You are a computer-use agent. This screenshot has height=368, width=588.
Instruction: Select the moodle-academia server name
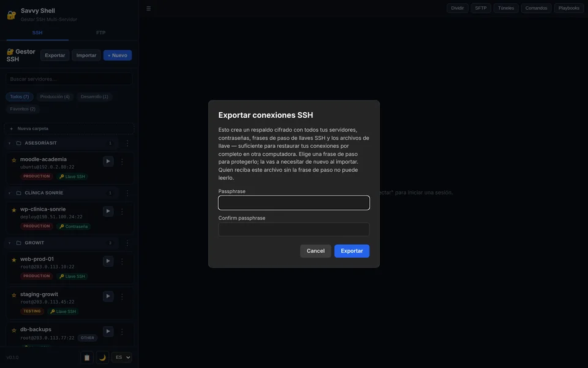43,159
